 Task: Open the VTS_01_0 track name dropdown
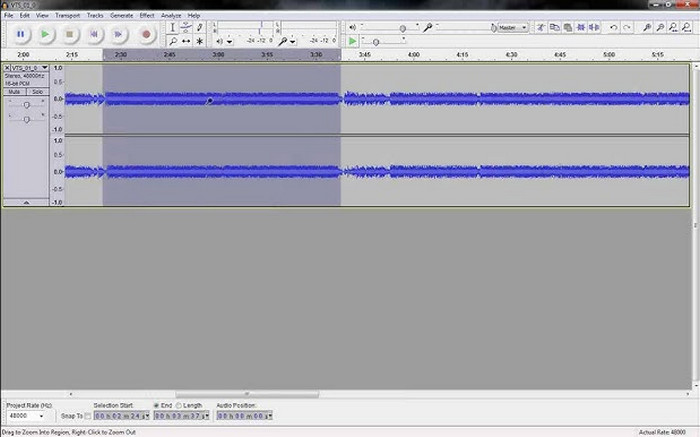(x=30, y=68)
